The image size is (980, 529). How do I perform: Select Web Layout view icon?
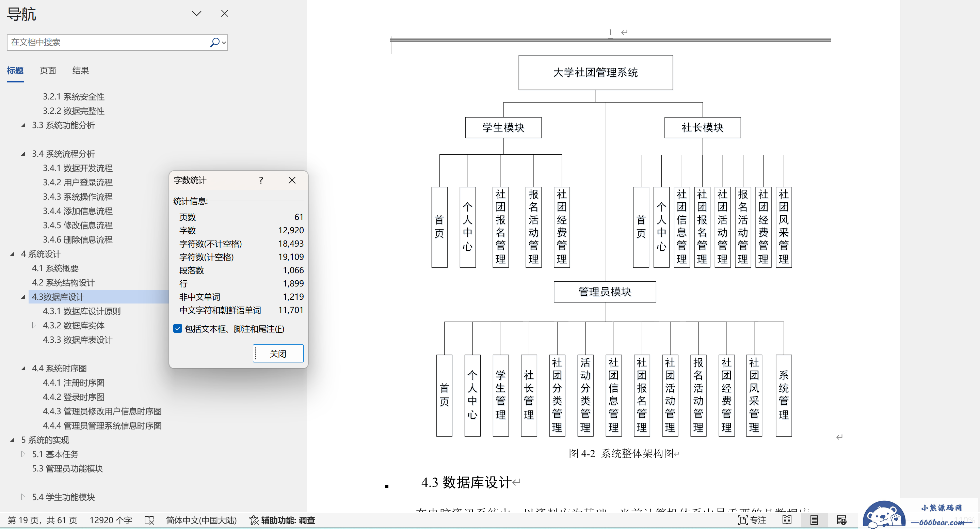click(841, 520)
